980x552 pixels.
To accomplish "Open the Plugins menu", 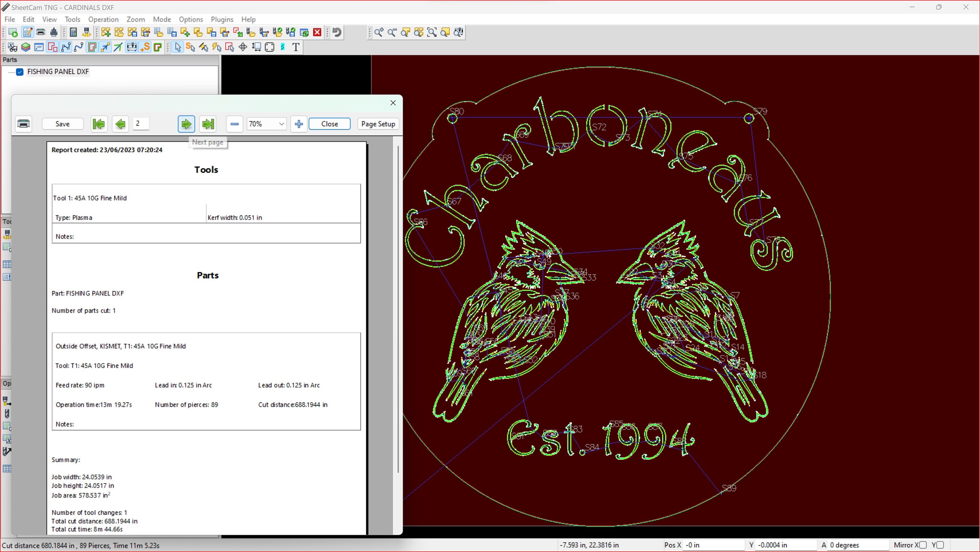I will [x=222, y=19].
